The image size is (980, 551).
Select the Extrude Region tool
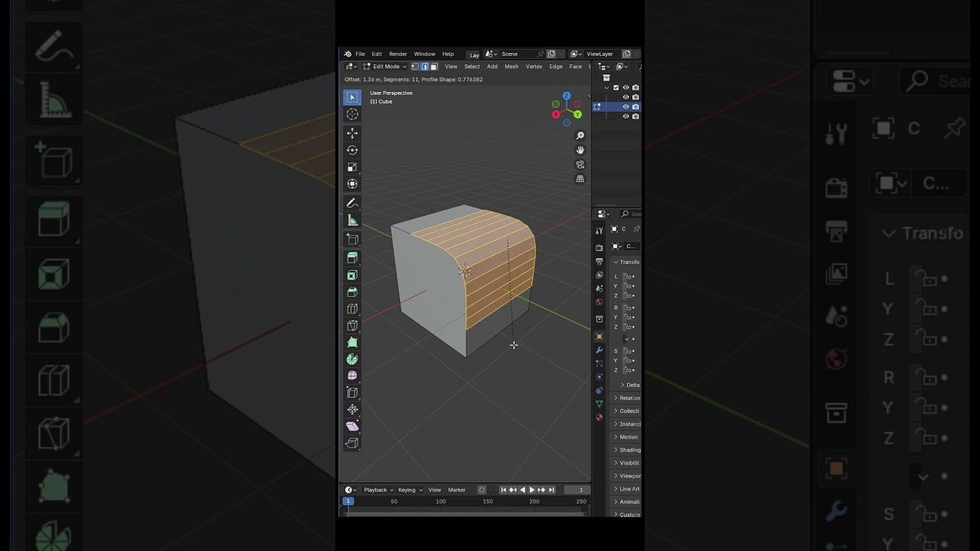tap(352, 258)
